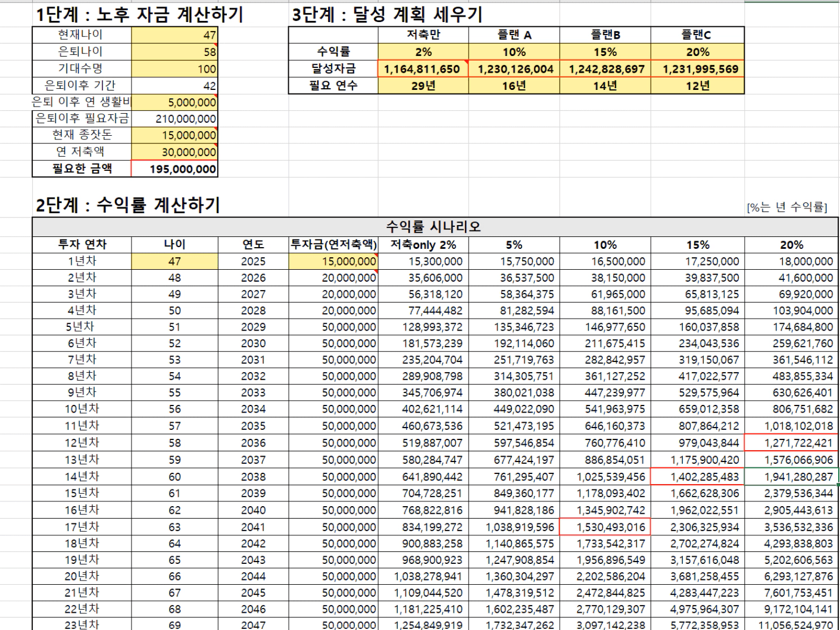Select the 현재나이 value cell 47
This screenshot has width=840, height=630.
tap(174, 35)
